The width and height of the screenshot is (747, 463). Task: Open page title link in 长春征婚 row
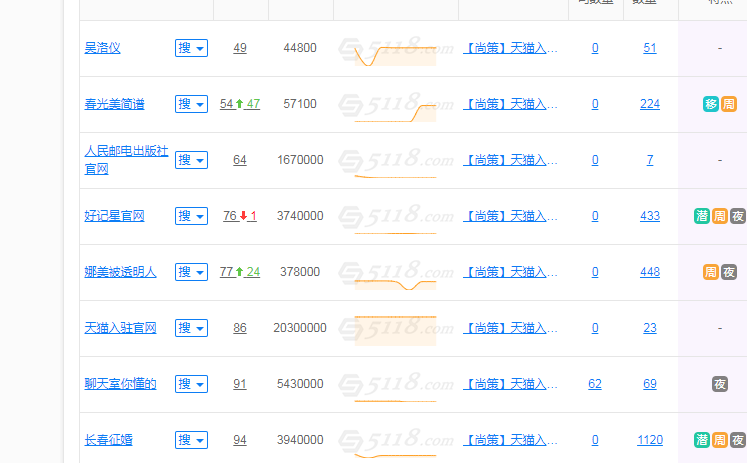[510, 440]
